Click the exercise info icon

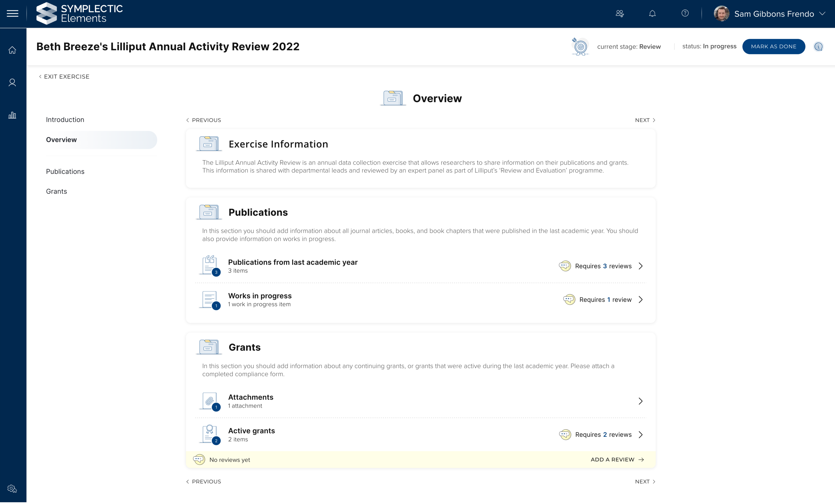818,46
